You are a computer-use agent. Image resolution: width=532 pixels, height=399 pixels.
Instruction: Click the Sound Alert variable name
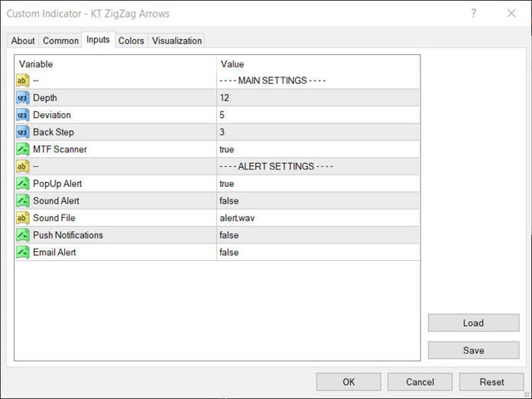(56, 201)
